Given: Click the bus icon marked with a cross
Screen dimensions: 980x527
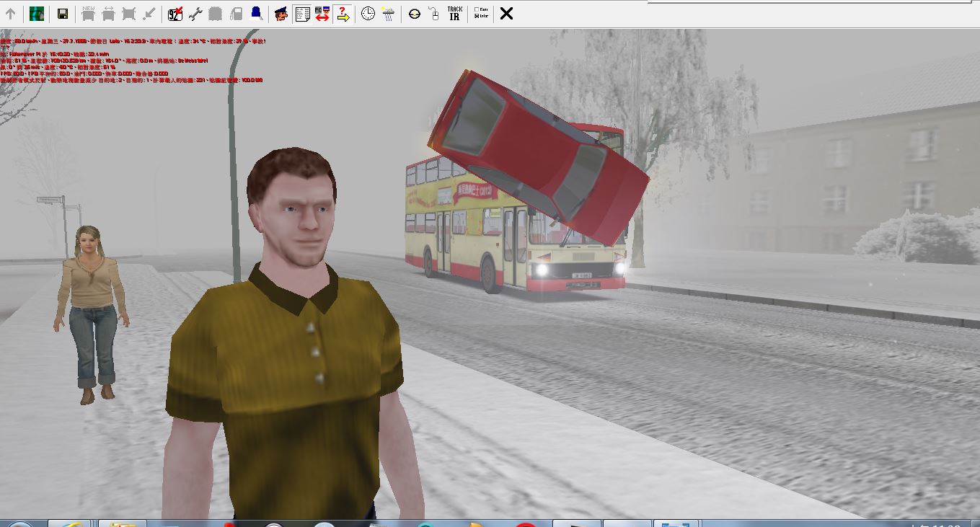Looking at the screenshot, I should [129, 14].
